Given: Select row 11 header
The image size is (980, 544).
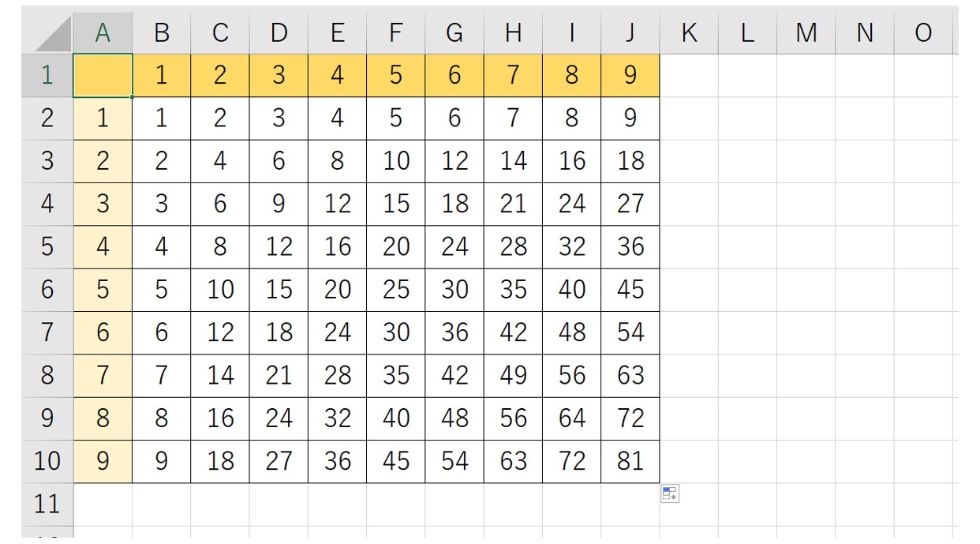Looking at the screenshot, I should click(47, 504).
